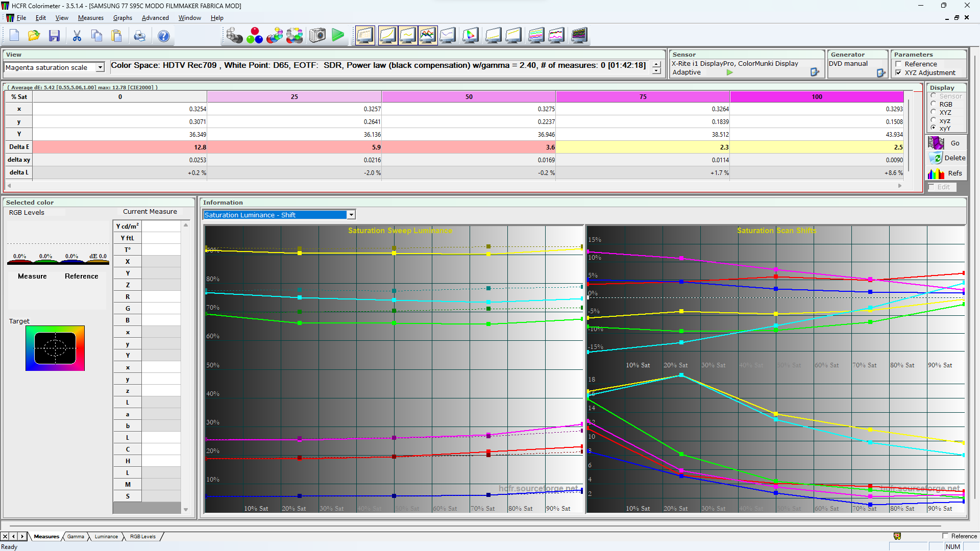Open the Advanced menu
Viewport: 980px width, 551px height.
(x=155, y=18)
